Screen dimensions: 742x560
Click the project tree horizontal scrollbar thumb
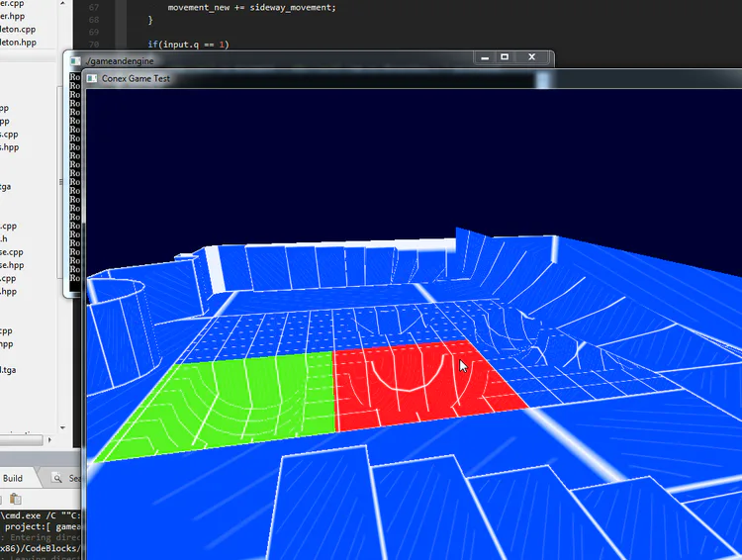tap(21, 439)
